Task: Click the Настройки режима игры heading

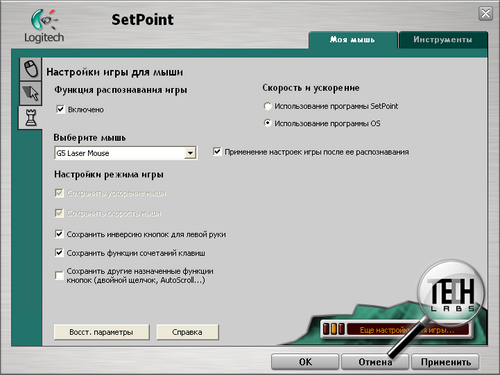Action: tap(109, 174)
